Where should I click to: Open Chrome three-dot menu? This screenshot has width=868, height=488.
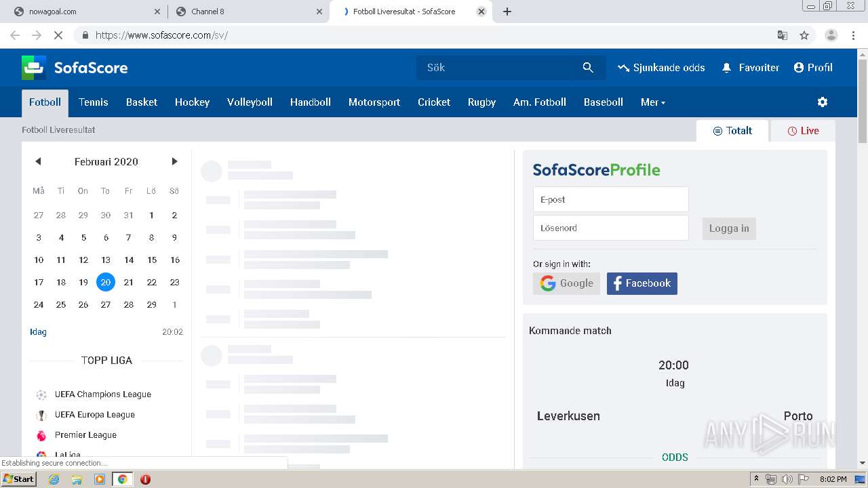(853, 35)
